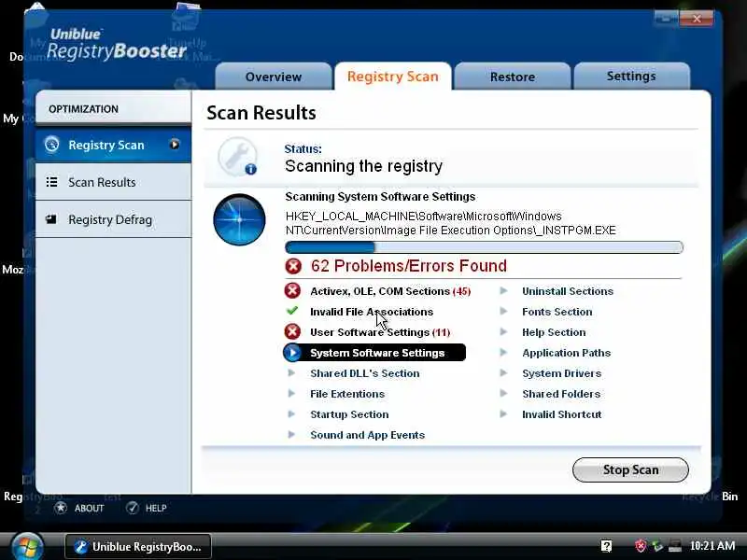Select Registry Scan in the sidebar
Image resolution: width=747 pixels, height=560 pixels.
113,145
